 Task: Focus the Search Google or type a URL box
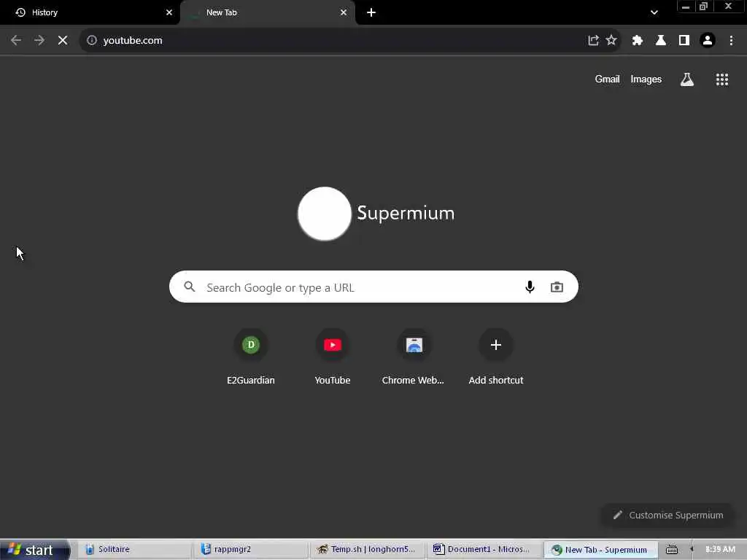(373, 287)
